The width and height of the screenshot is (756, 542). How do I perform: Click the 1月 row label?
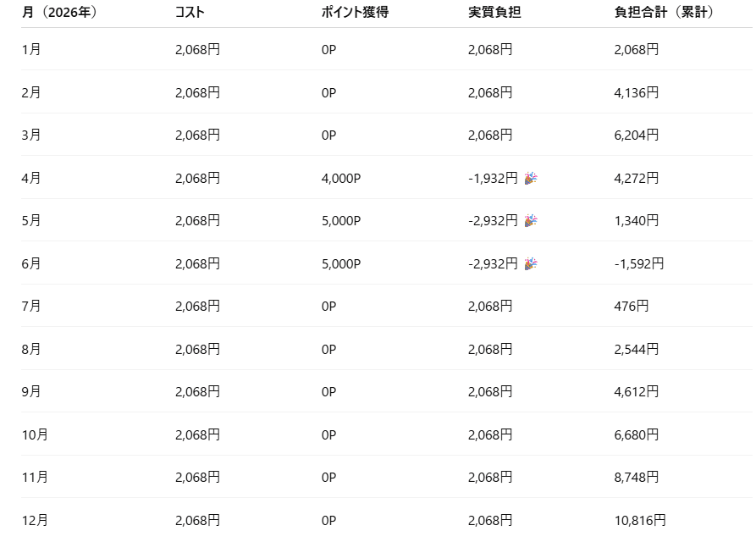[x=31, y=49]
